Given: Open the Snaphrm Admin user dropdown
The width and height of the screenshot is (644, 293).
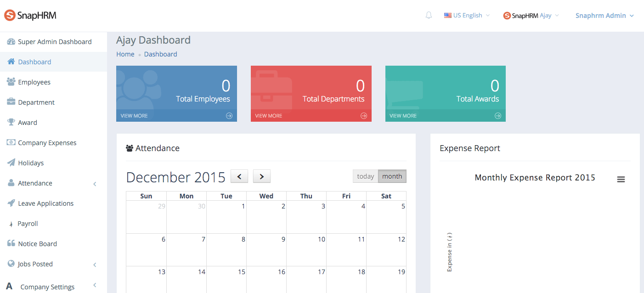Looking at the screenshot, I should (x=604, y=16).
